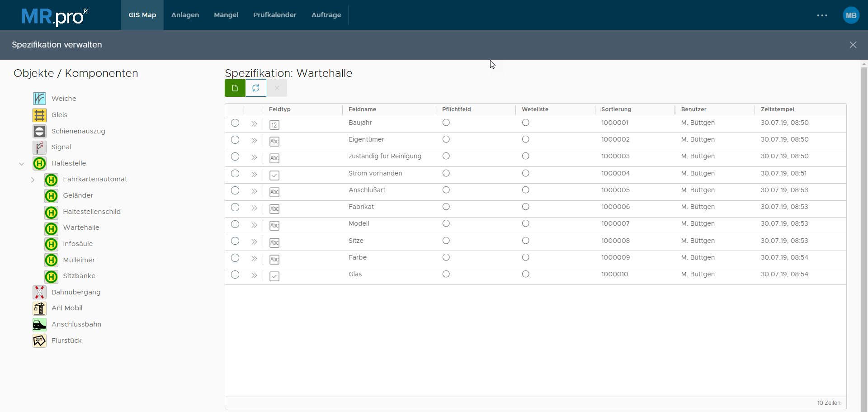Click the Weiche track switch icon
868x412 pixels.
pos(39,99)
